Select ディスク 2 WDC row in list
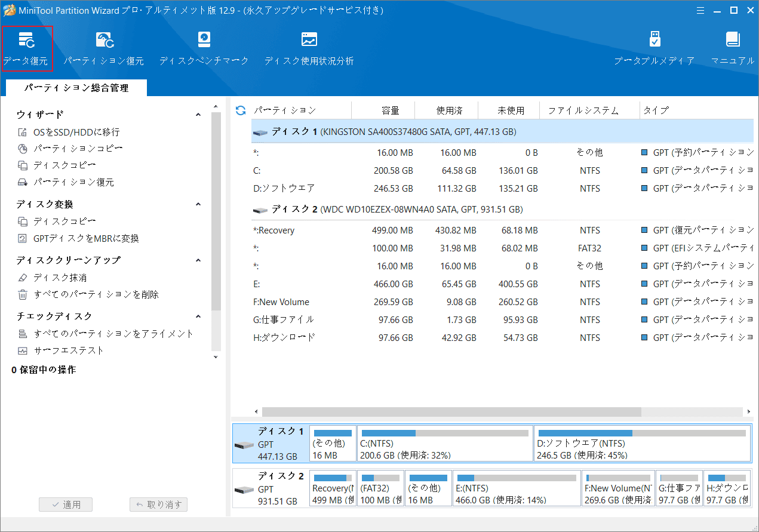759x532 pixels. click(x=502, y=210)
